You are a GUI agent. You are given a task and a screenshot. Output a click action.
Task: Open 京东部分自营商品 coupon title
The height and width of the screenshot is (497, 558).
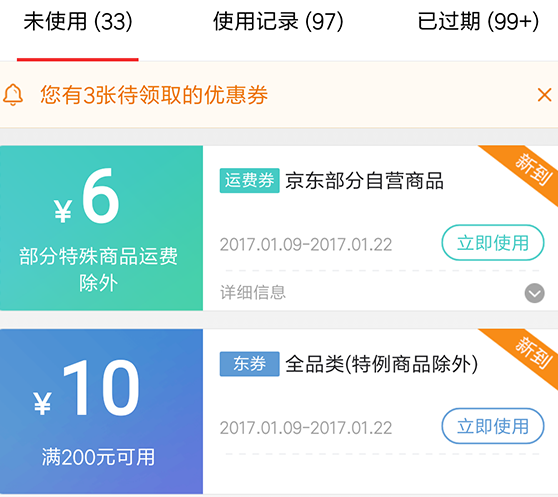point(364,181)
